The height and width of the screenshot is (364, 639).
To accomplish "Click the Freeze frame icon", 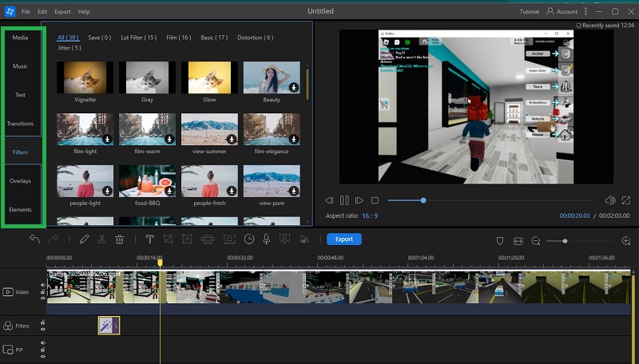I will [229, 239].
